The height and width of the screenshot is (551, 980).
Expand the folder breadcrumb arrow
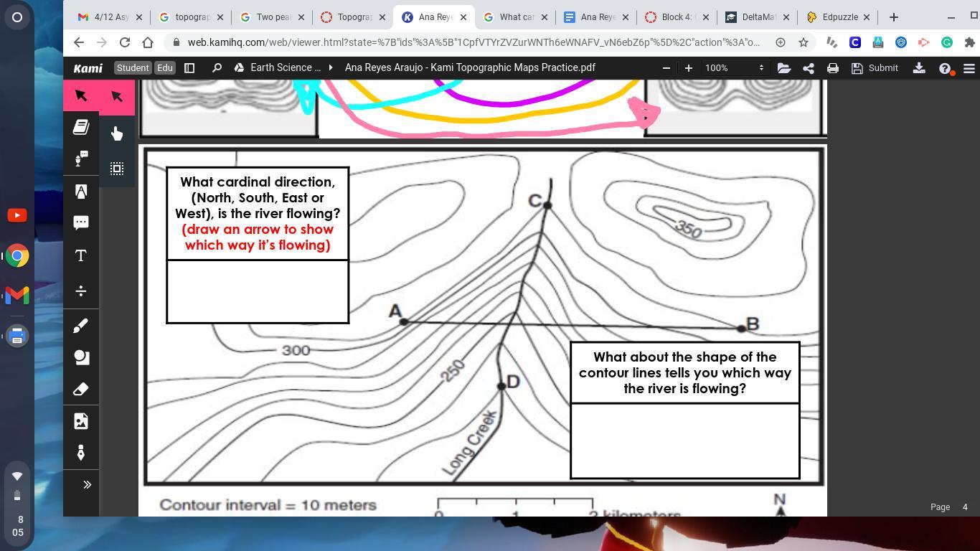coord(331,67)
